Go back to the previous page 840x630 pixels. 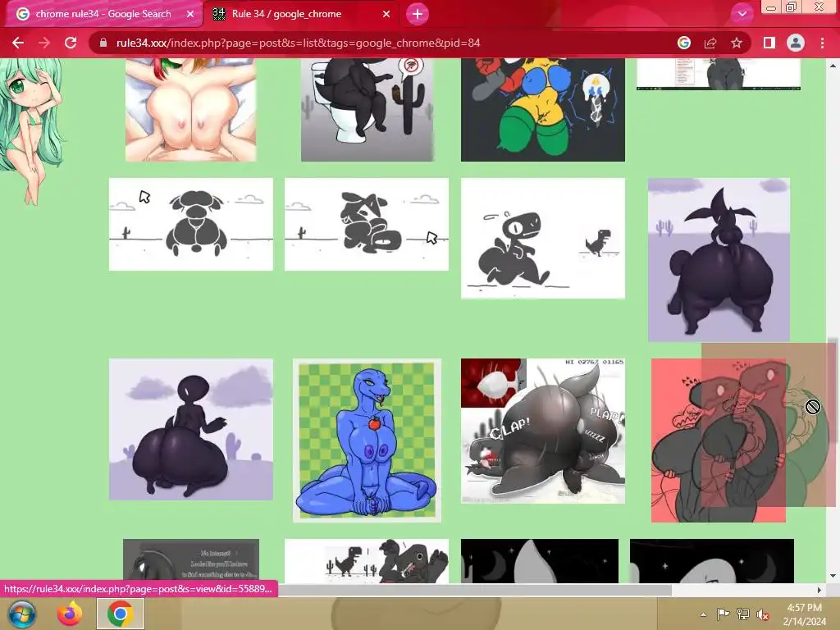pos(18,43)
